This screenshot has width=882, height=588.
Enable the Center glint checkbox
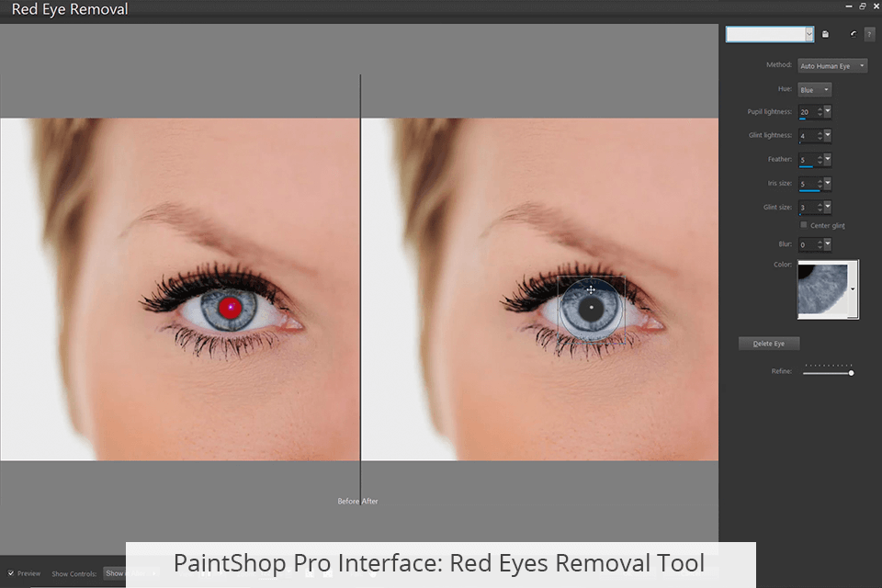pyautogui.click(x=804, y=225)
